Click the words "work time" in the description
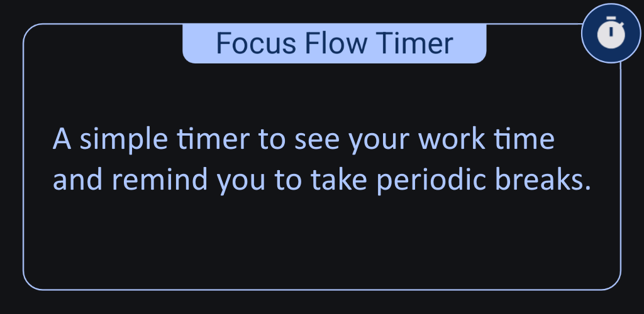The image size is (644, 314). (486, 139)
